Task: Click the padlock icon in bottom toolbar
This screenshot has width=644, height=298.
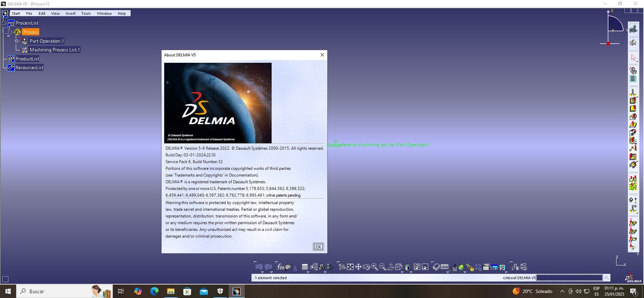Action: 321,267
